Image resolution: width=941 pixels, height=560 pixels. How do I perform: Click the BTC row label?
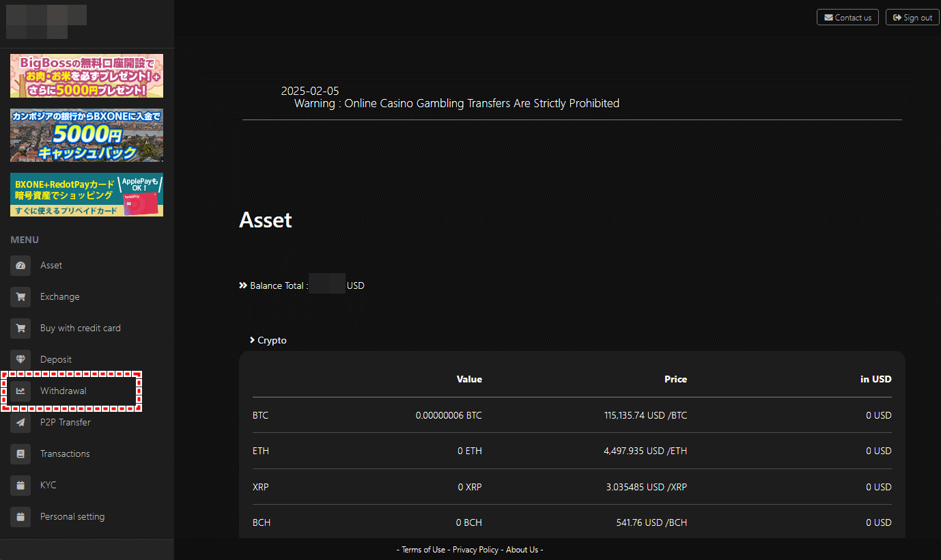260,415
